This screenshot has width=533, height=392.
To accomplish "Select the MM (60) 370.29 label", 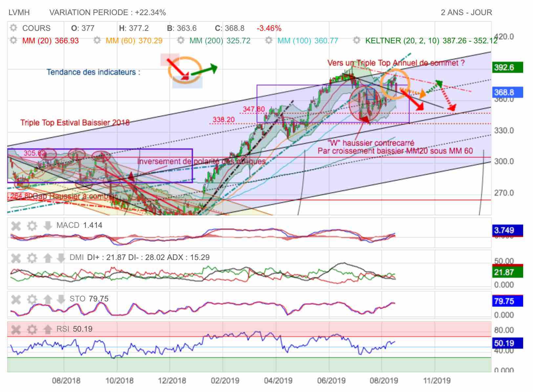I will point(134,41).
